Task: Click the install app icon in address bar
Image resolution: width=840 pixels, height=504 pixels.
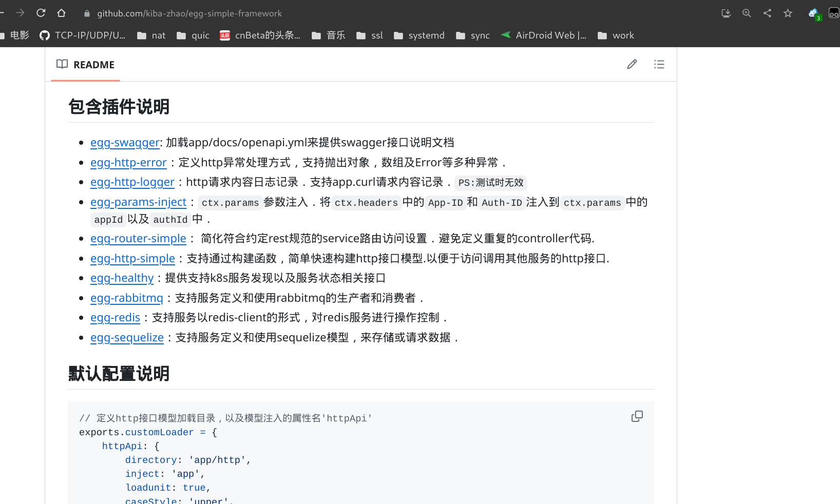Action: click(x=726, y=13)
